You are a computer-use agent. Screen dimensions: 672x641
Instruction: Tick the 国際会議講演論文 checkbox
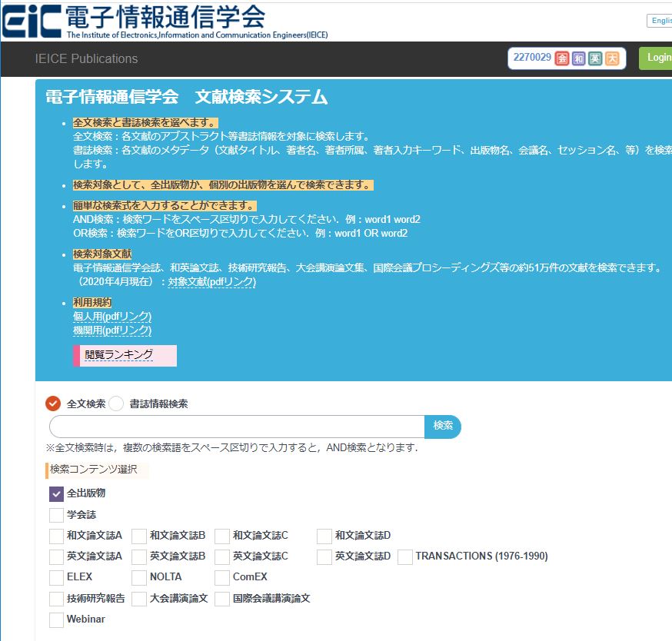(222, 599)
